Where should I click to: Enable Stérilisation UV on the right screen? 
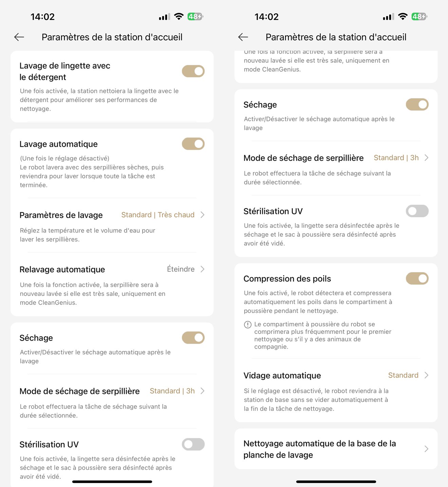coord(417,211)
